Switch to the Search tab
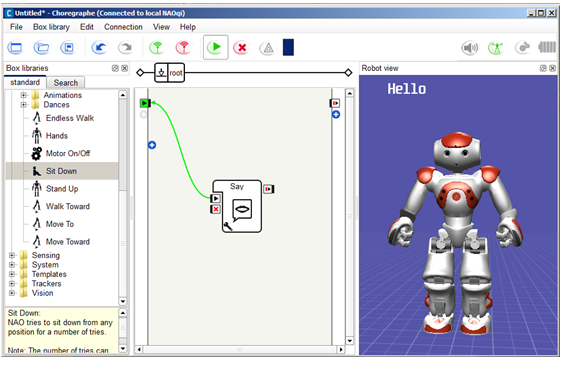The image size is (562, 369). (66, 83)
